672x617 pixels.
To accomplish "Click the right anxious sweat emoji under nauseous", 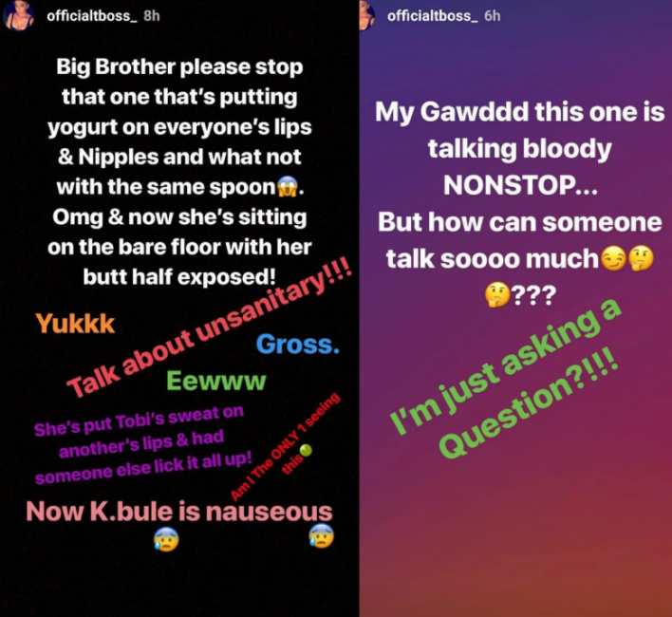I will click(322, 535).
